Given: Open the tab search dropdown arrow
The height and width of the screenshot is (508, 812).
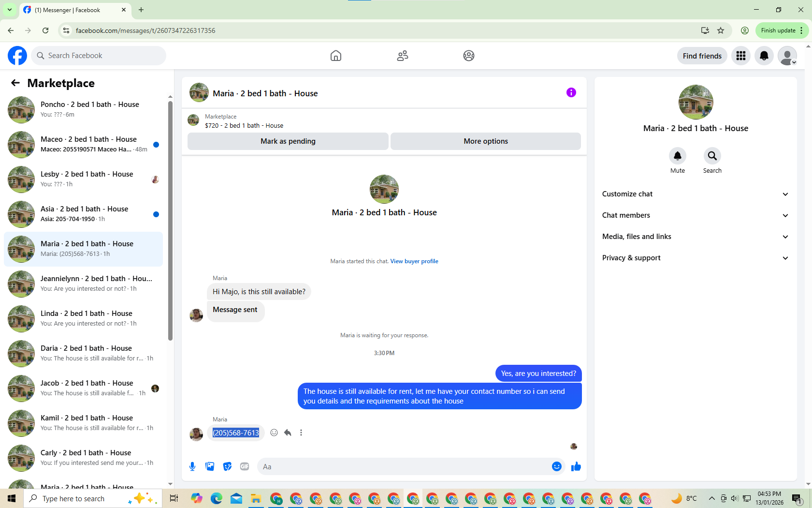Looking at the screenshot, I should (x=9, y=10).
